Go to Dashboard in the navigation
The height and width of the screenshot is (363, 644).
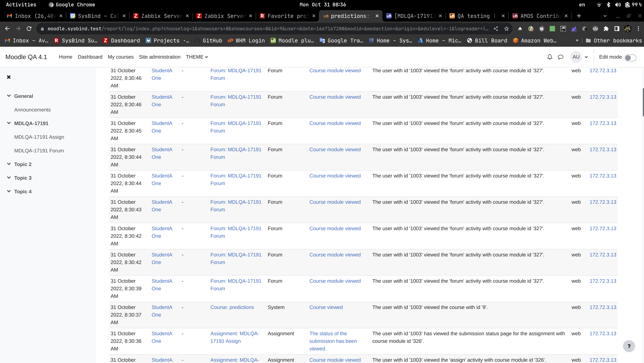(90, 57)
